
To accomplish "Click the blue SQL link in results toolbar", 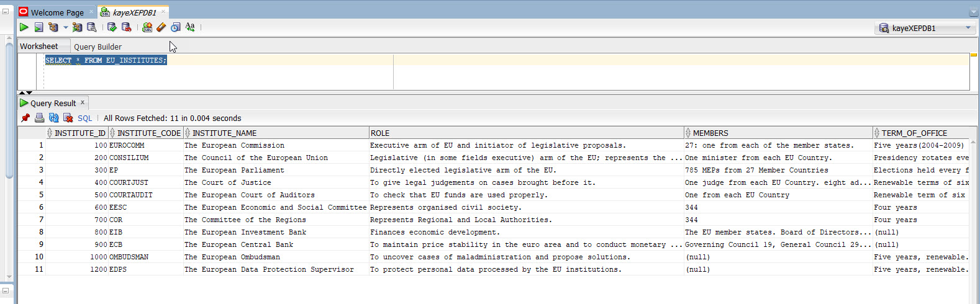I will pos(84,118).
